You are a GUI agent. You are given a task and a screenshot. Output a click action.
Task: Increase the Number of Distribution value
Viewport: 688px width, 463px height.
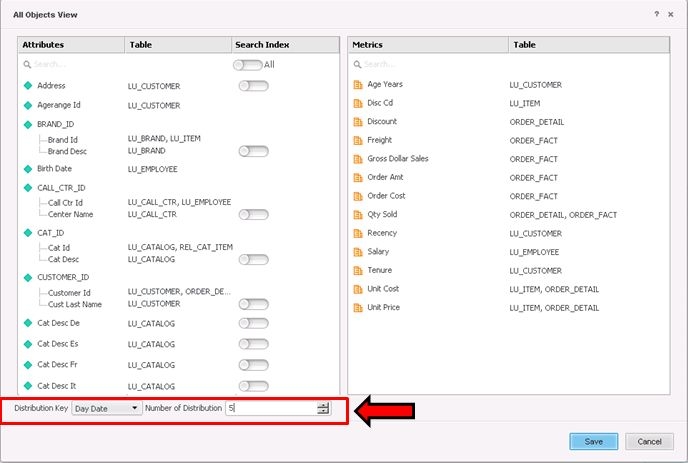[x=323, y=404]
